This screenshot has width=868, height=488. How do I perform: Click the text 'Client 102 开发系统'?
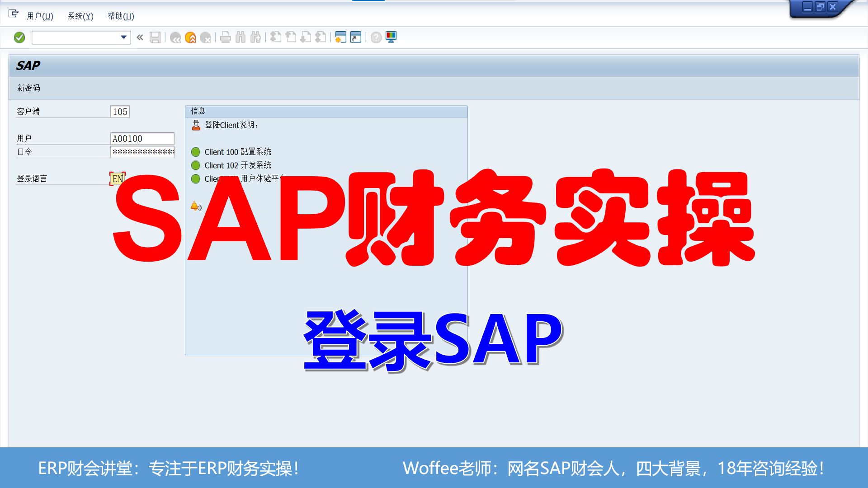pyautogui.click(x=238, y=165)
